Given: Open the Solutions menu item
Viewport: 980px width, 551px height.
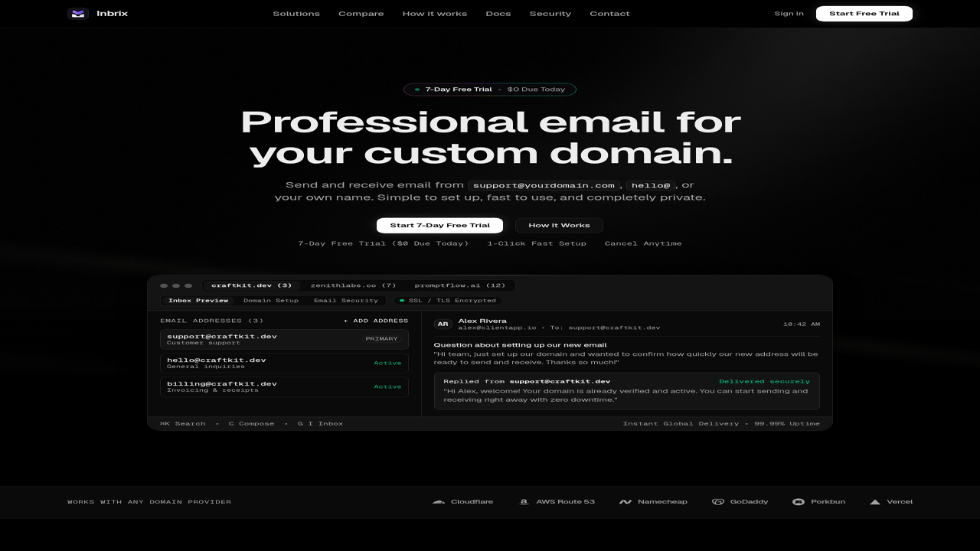Looking at the screenshot, I should [x=296, y=14].
